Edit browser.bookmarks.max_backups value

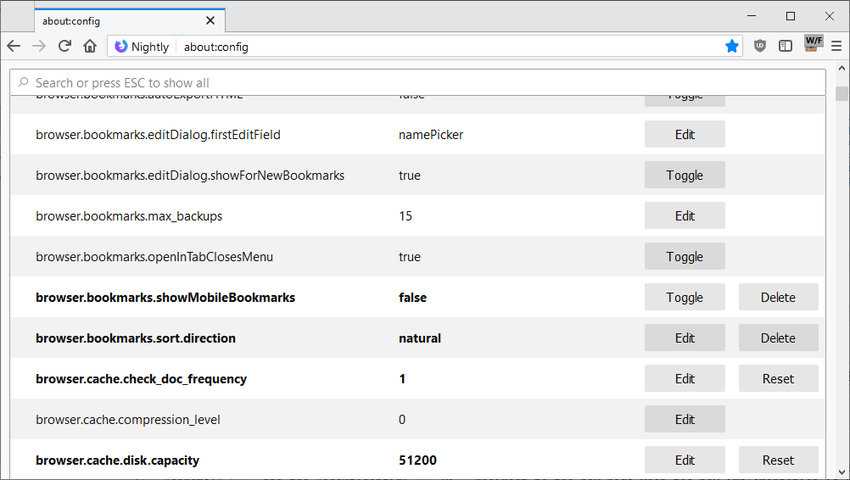pos(684,216)
